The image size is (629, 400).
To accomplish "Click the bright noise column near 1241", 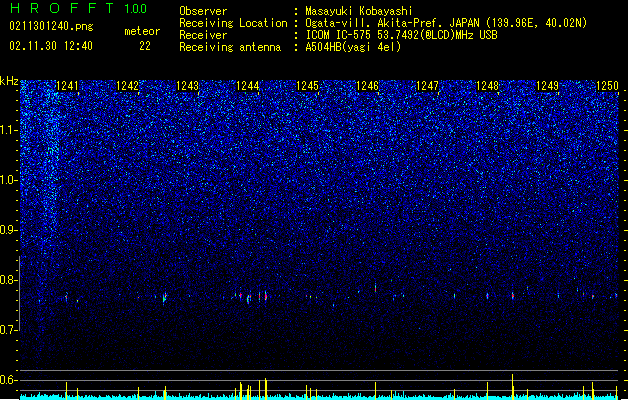I will click(x=51, y=160).
